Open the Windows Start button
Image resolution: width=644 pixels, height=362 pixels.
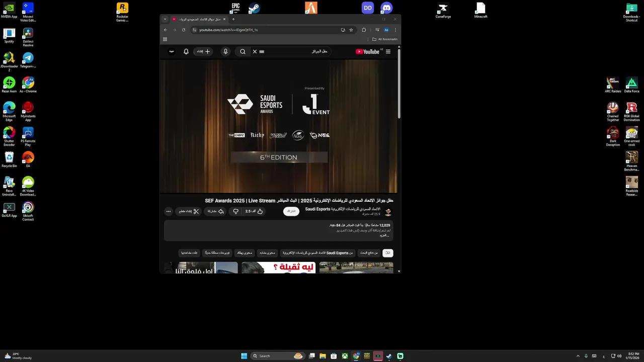244,356
